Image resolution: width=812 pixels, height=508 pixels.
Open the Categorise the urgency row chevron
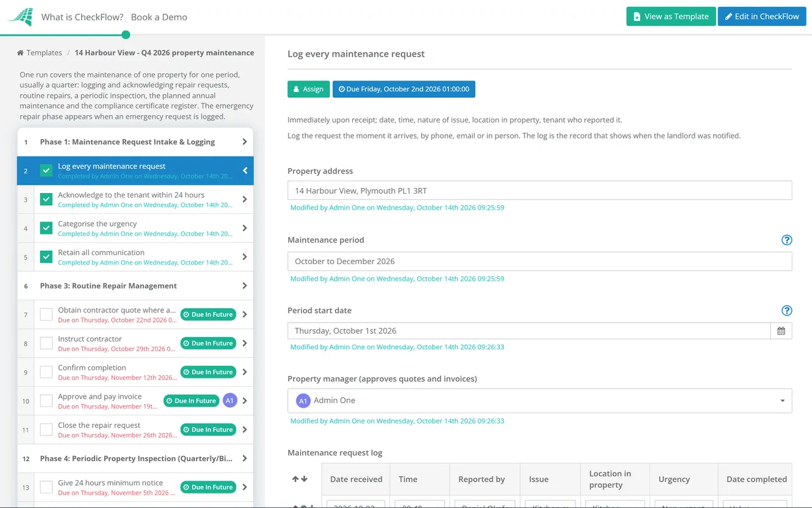(x=245, y=228)
